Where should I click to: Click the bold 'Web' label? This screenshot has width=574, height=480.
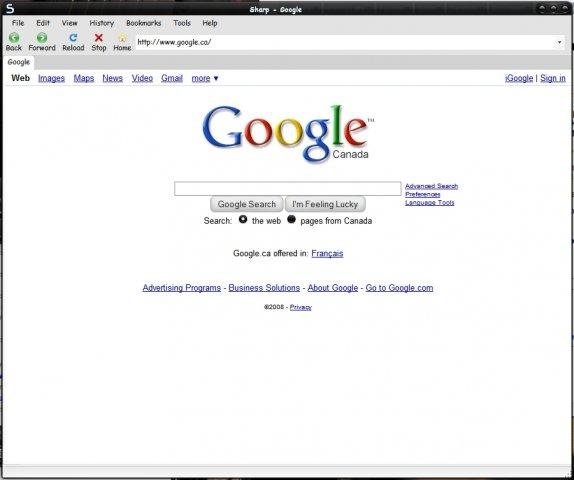[20, 78]
